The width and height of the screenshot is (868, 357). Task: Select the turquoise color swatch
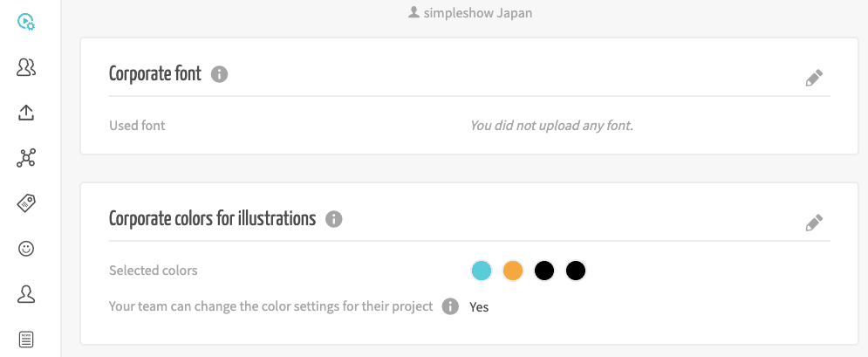pyautogui.click(x=481, y=271)
